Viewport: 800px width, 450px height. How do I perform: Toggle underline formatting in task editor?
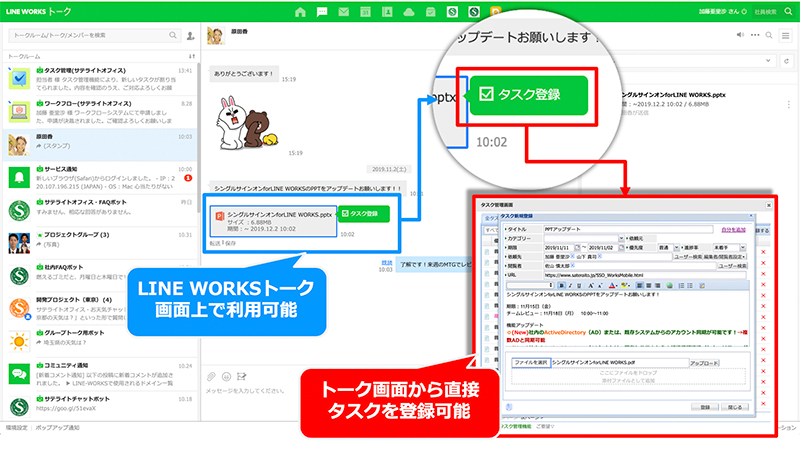[579, 285]
